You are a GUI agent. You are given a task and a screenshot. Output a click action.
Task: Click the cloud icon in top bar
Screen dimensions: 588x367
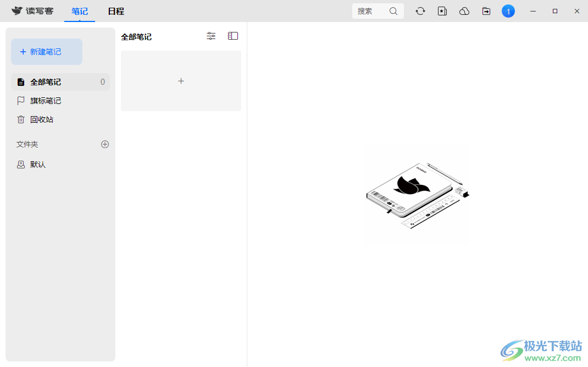(464, 11)
